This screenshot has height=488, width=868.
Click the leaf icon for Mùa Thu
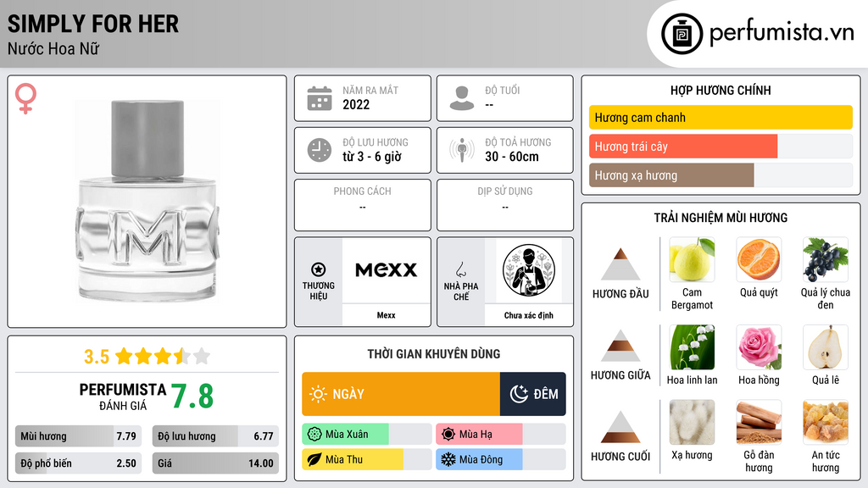click(x=314, y=459)
